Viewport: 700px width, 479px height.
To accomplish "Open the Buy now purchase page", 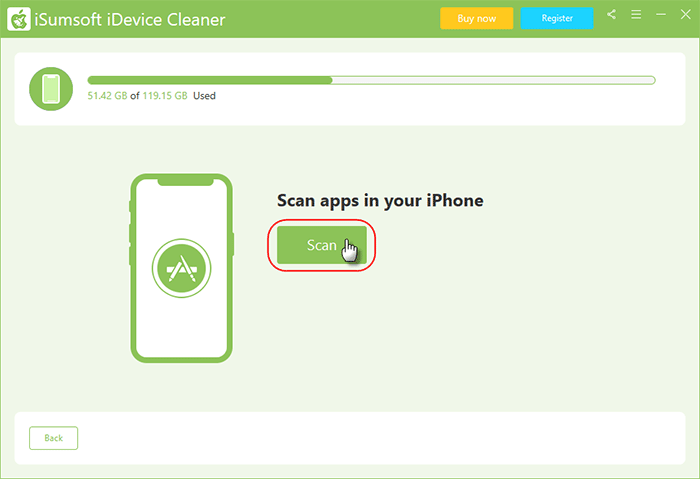I will [476, 18].
